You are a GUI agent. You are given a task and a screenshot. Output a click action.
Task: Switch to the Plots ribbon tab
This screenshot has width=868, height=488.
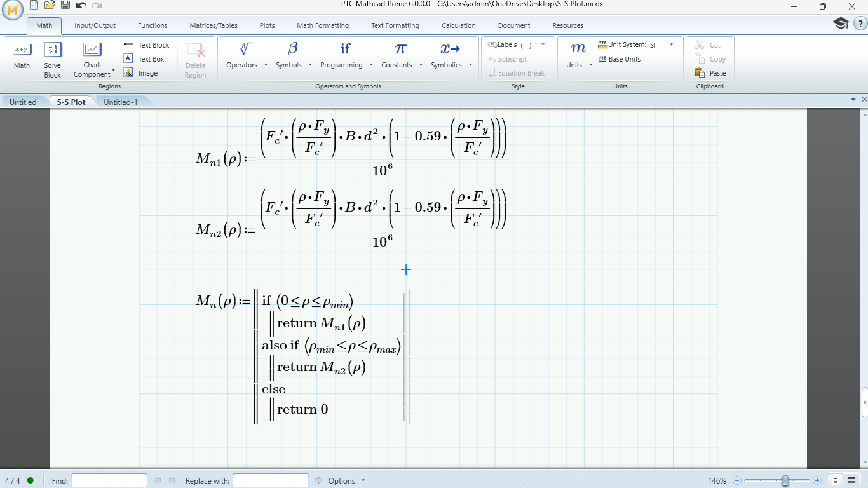tap(266, 25)
